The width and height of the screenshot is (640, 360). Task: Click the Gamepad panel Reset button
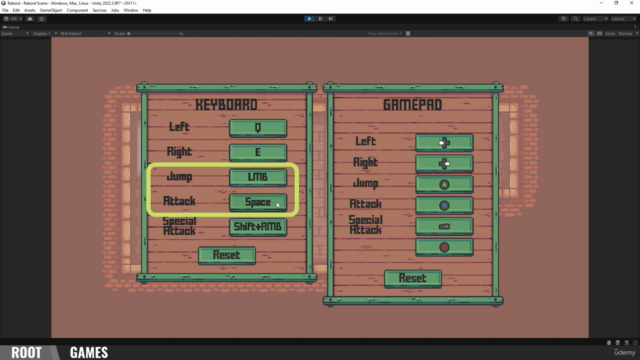tap(413, 278)
